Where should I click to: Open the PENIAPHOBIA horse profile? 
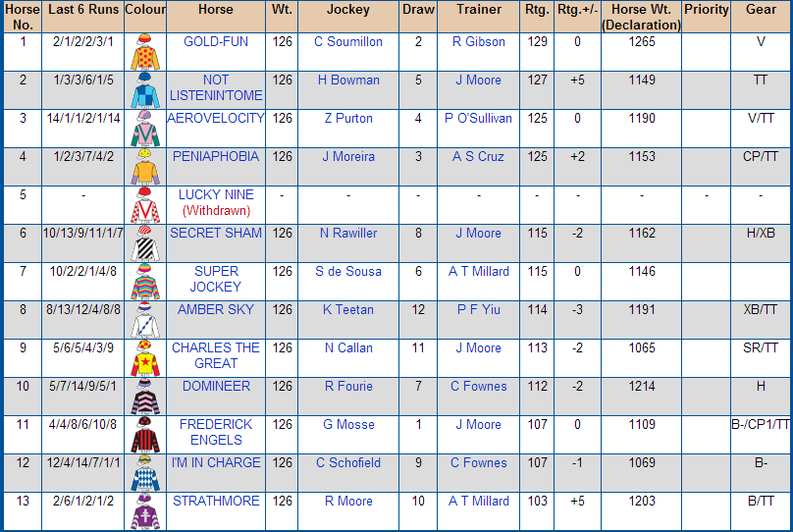coord(216,156)
